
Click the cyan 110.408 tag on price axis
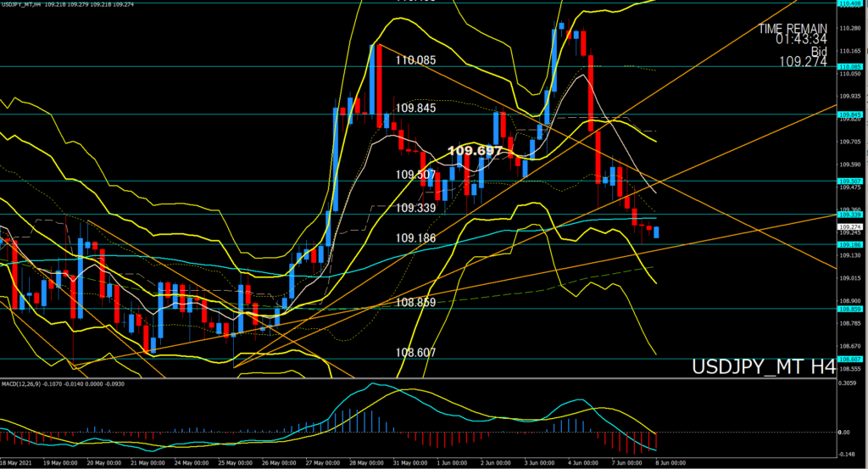[849, 3]
